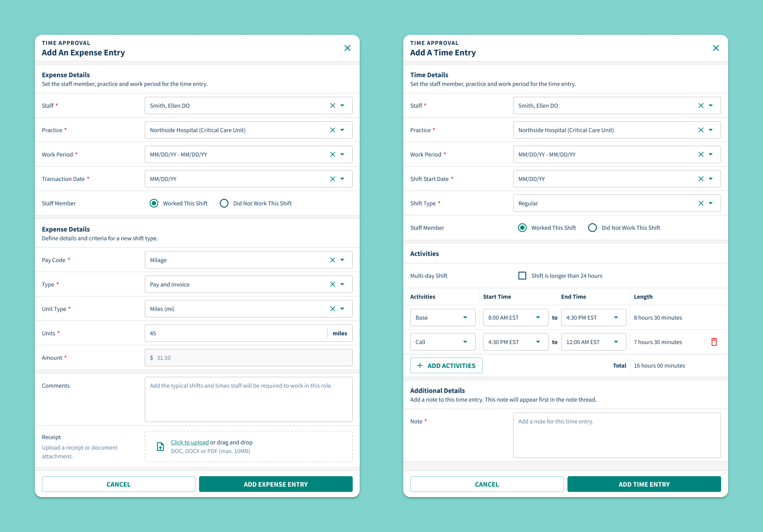Image resolution: width=763 pixels, height=532 pixels.
Task: Delete the Call activity row
Action: click(714, 342)
